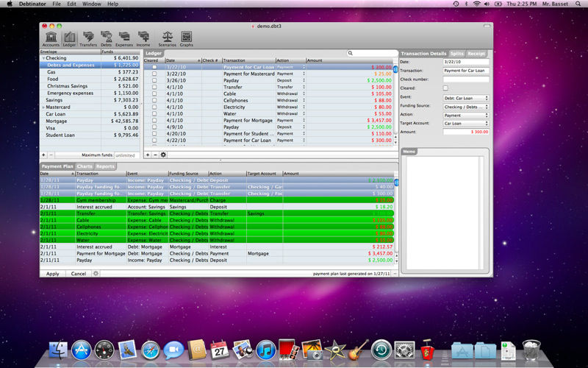Add a ledger transaction with plus icon
This screenshot has width=588, height=368.
[148, 155]
